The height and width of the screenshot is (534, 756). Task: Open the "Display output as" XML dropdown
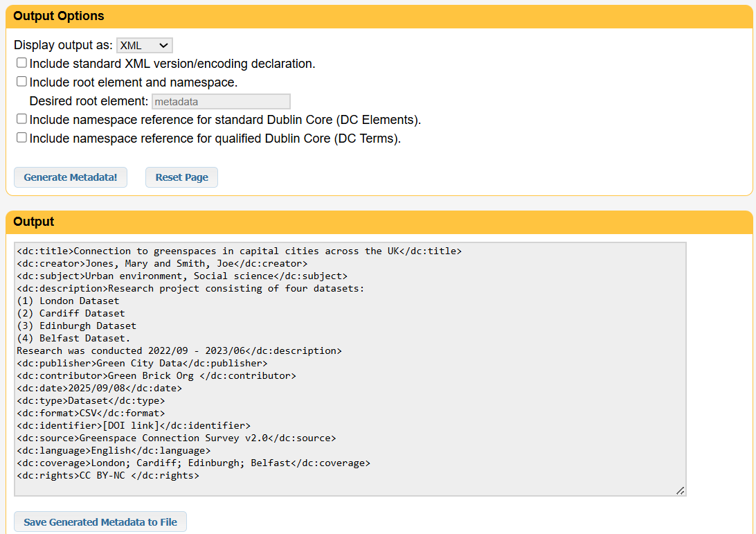tap(144, 45)
